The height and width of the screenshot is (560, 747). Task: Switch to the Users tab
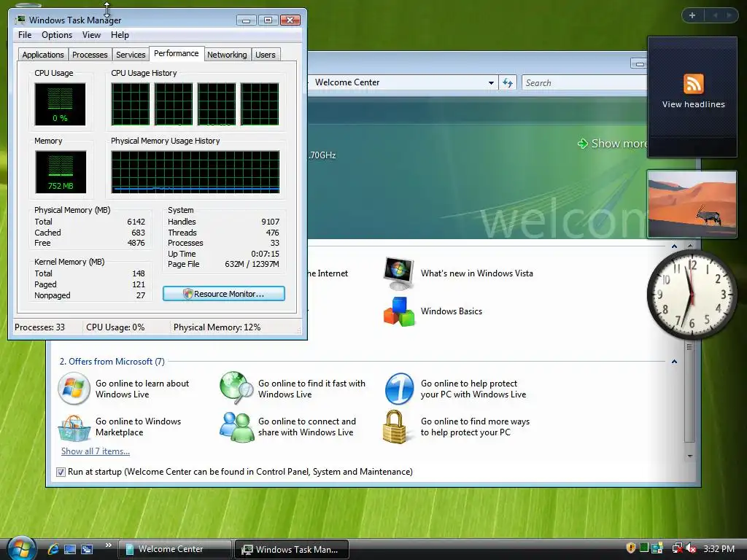265,55
